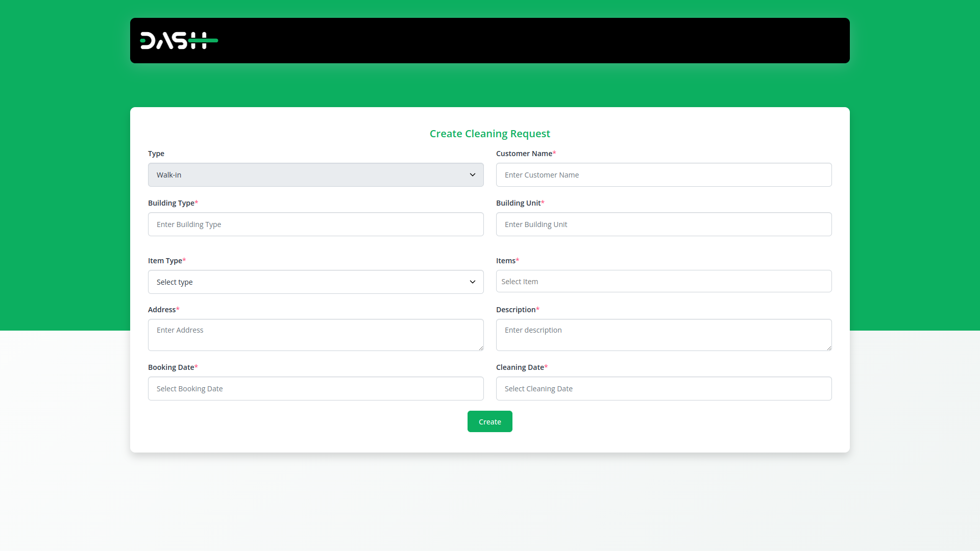The width and height of the screenshot is (980, 551).
Task: Select the Building Unit text field
Action: pyautogui.click(x=664, y=224)
